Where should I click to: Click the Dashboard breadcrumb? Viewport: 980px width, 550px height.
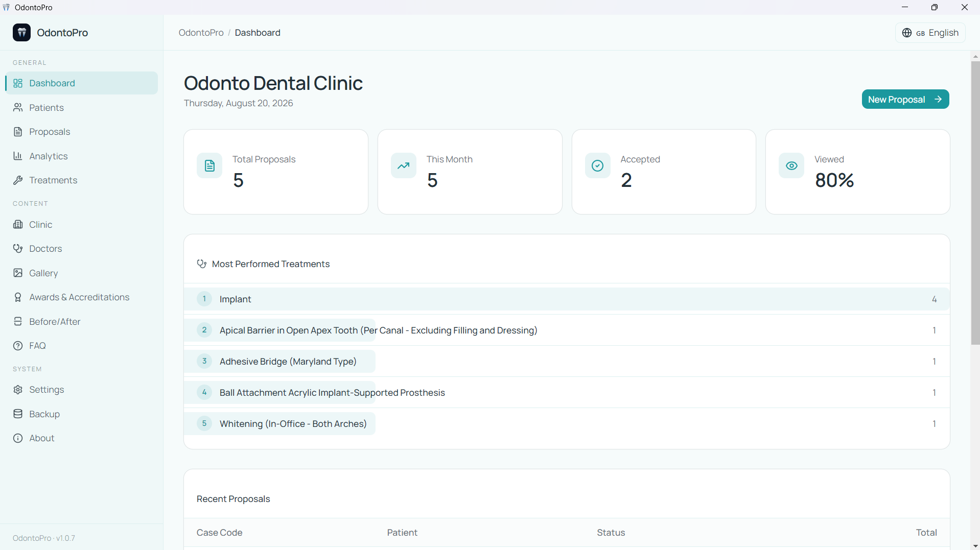click(258, 33)
